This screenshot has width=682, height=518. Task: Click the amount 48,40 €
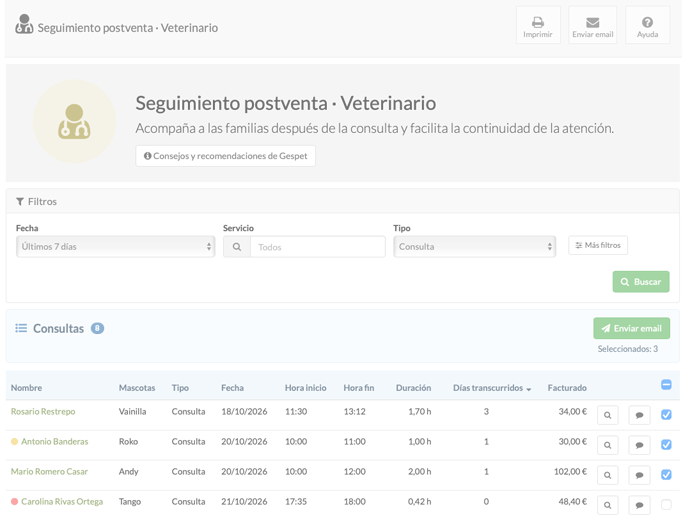coord(573,501)
